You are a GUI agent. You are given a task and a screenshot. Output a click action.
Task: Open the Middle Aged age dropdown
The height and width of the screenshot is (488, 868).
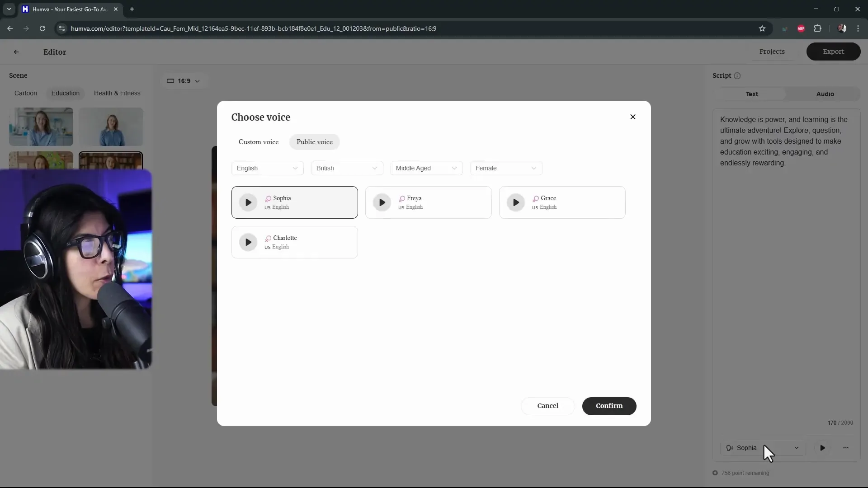(427, 168)
